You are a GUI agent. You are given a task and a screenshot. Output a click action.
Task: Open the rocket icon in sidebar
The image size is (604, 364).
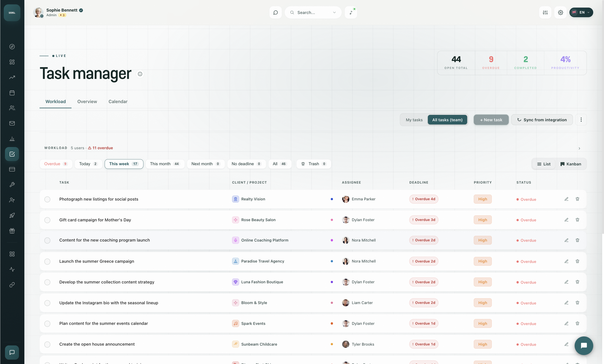[12, 215]
